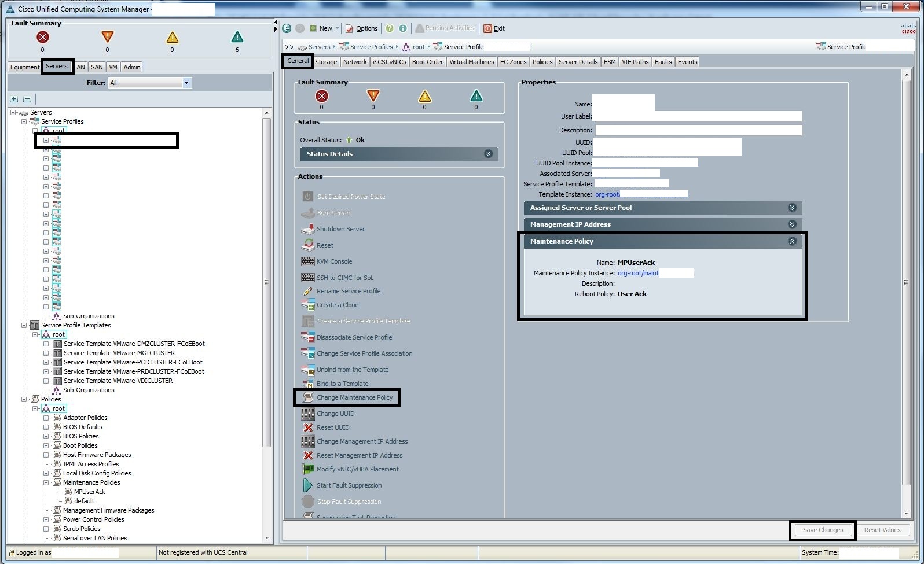Click the expand all plus icon in navigation pane
The width and height of the screenshot is (924, 564).
14,99
